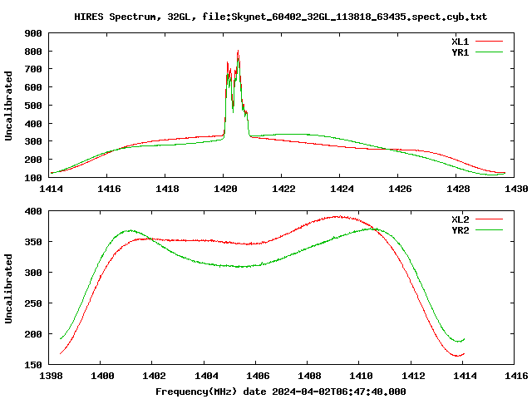Click the 1414 tick label in top plot
Image resolution: width=532 pixels, height=399 pixels.
coord(51,189)
